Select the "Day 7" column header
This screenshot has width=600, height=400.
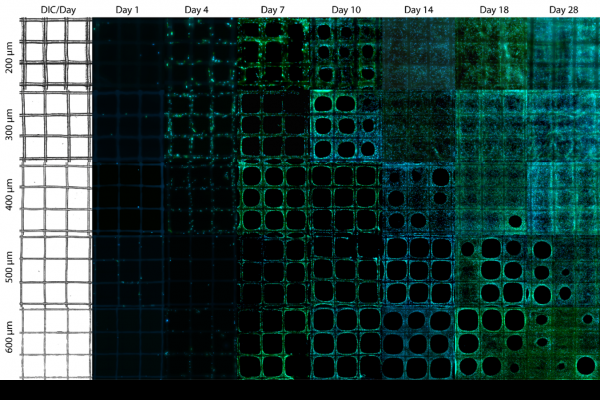pos(273,9)
